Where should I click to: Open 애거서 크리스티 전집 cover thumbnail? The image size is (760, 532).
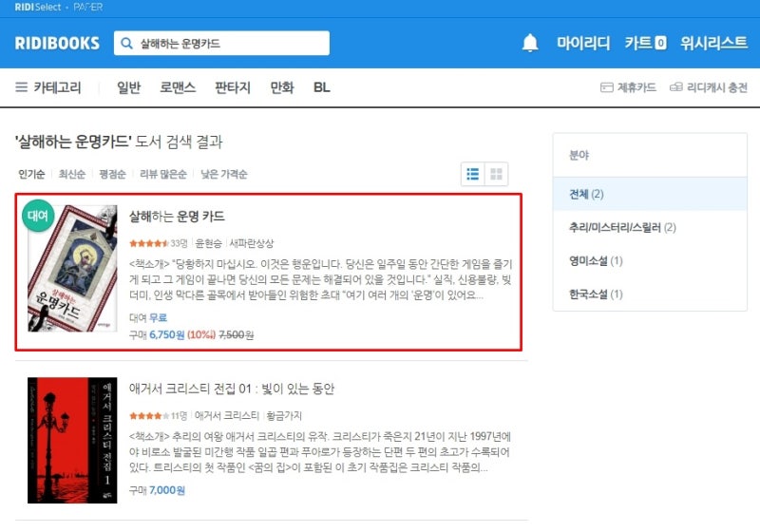click(72, 441)
